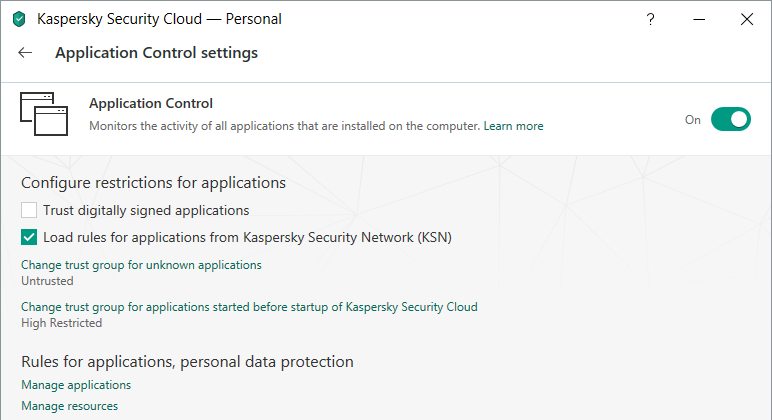Go back using the left arrow

26,53
